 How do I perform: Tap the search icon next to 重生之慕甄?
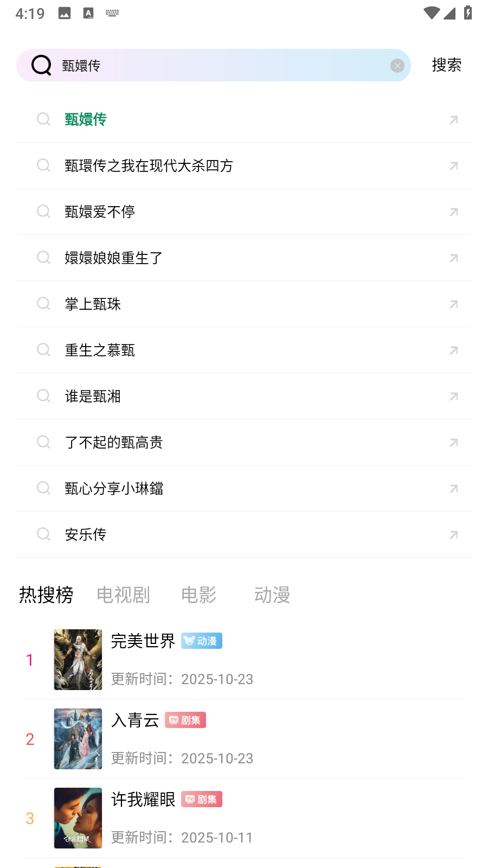coord(43,350)
